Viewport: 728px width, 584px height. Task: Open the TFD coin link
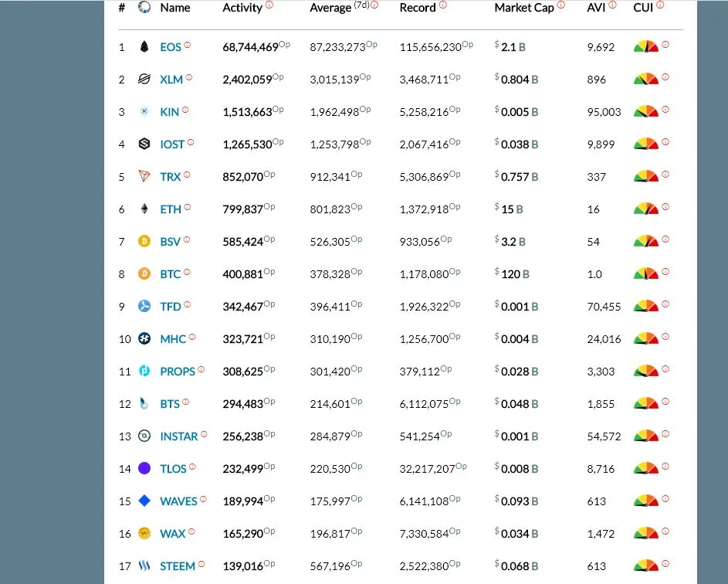point(171,307)
